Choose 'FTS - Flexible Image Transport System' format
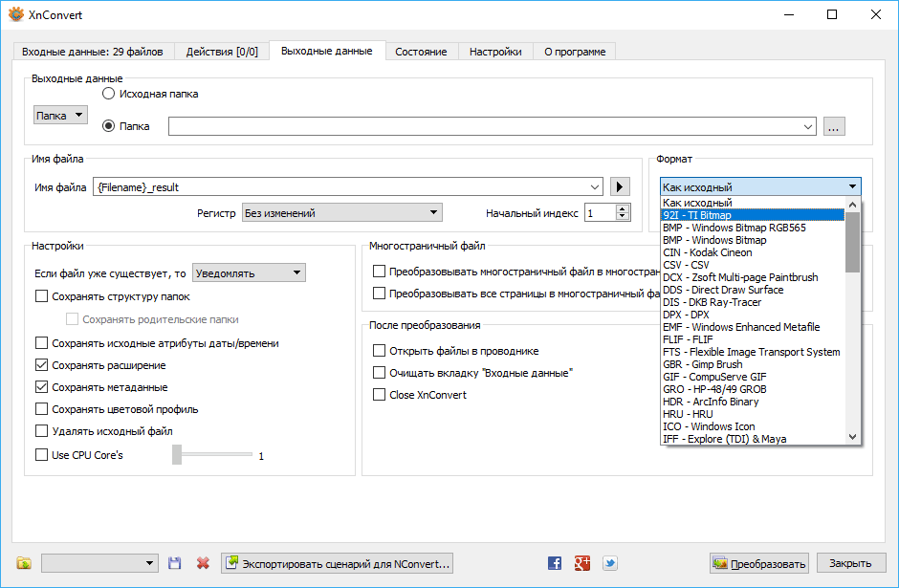899x588 pixels. pyautogui.click(x=753, y=352)
